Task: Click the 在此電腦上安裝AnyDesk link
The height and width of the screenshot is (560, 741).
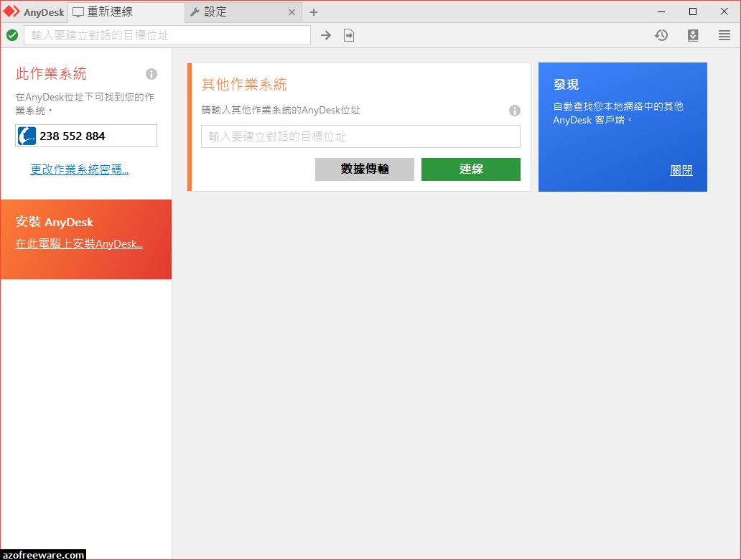Action: click(79, 244)
